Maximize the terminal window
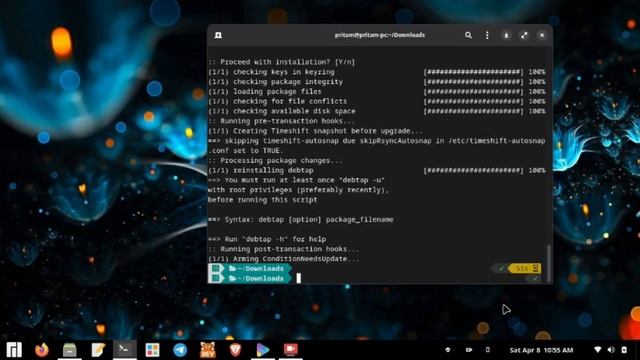 [x=524, y=35]
